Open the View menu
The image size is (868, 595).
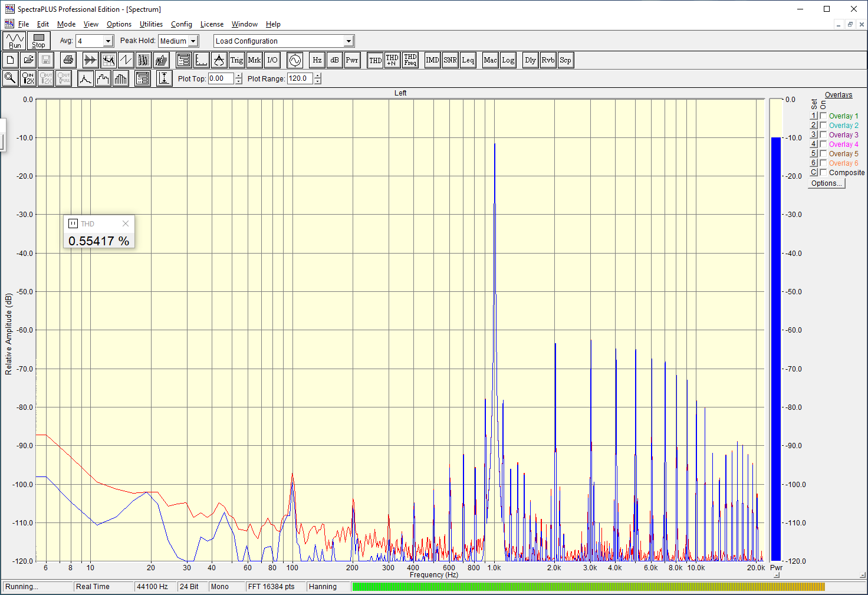(91, 24)
